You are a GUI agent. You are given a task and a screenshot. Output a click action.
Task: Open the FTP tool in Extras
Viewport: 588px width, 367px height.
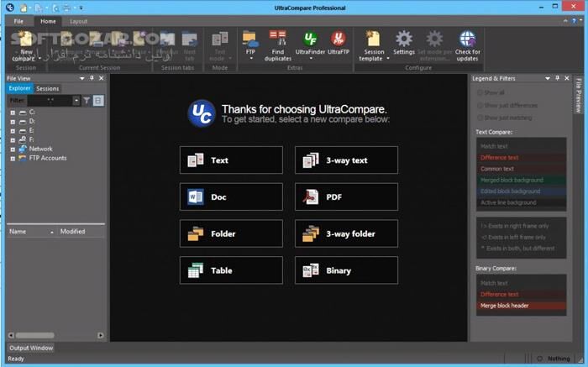[250, 39]
